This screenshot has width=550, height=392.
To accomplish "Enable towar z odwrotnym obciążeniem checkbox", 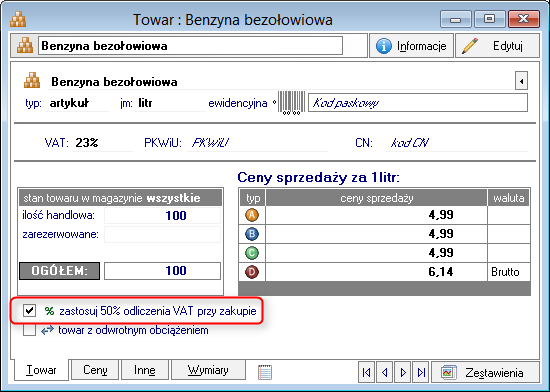I will (29, 330).
